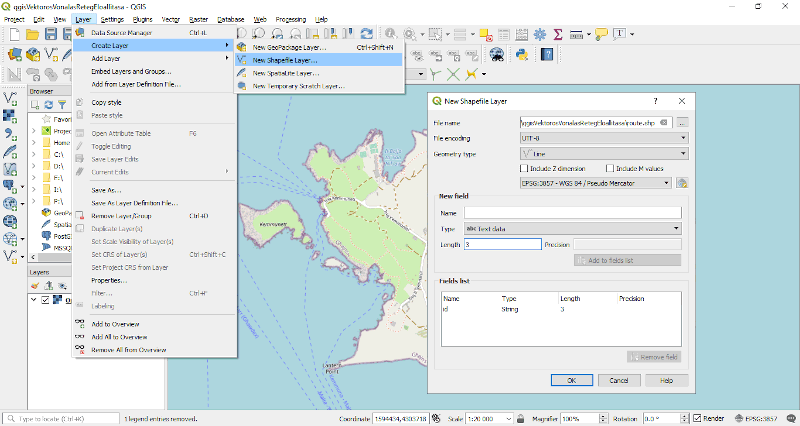Open the Messages log bubble icon in status bar
Image resolution: width=800 pixels, height=426 pixels.
pos(791,418)
